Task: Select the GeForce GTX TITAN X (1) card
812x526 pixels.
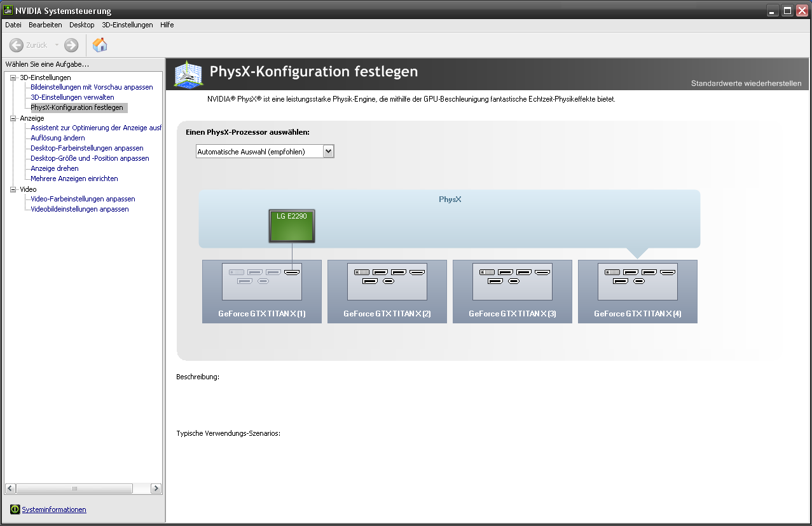Action: pyautogui.click(x=261, y=292)
